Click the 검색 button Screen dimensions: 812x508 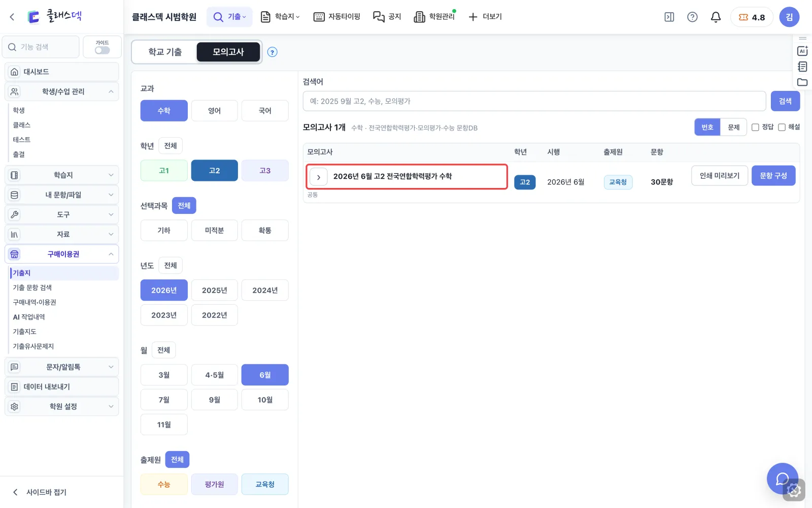tap(785, 101)
